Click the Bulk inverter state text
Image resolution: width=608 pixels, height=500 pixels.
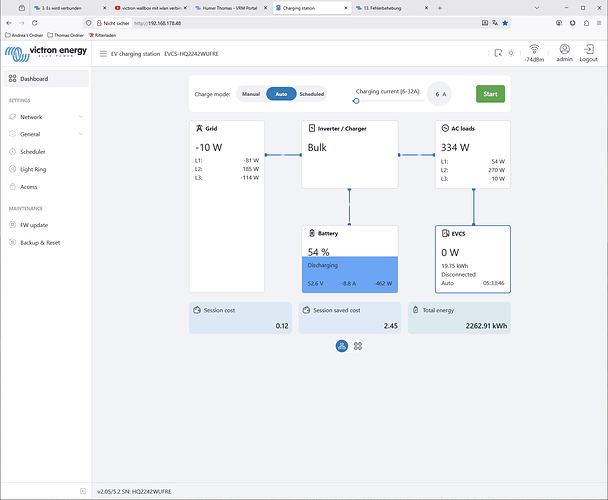(317, 147)
